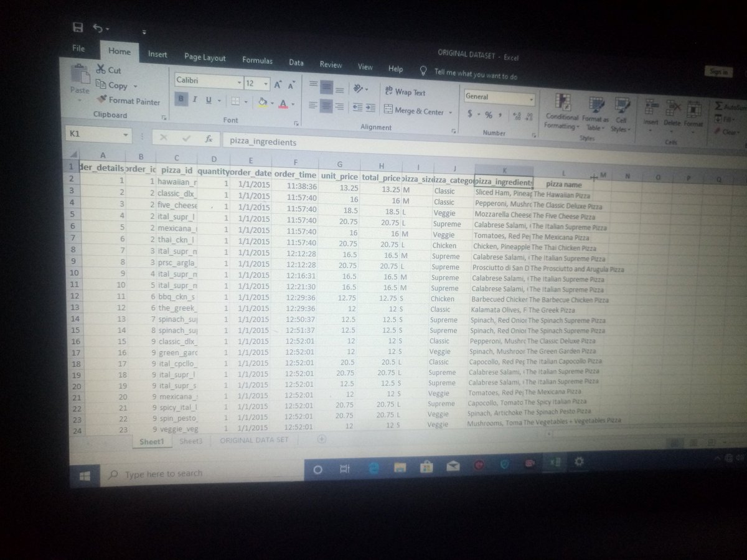This screenshot has width=747, height=560.
Task: Open Conditional Formatting menu
Action: point(561,113)
